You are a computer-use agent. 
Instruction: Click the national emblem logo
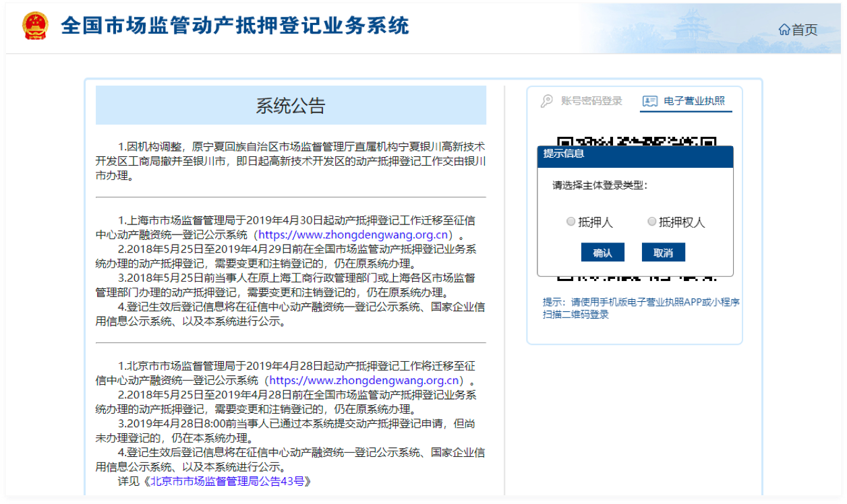(35, 26)
